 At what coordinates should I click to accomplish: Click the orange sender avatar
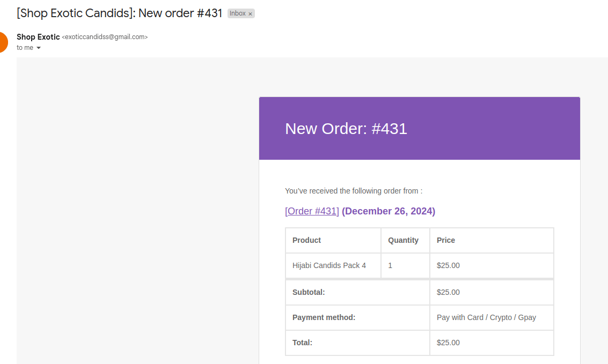click(2, 42)
